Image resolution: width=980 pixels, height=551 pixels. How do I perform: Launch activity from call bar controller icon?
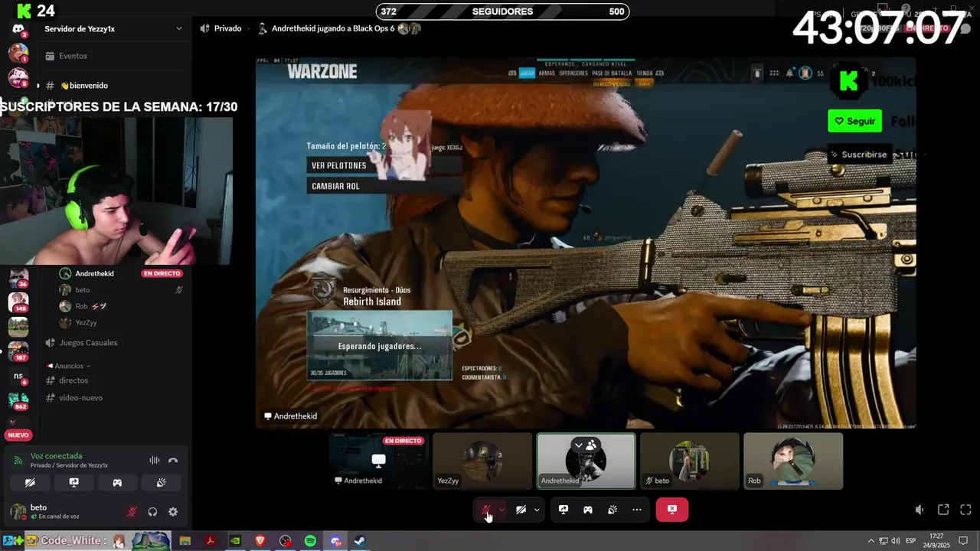(x=588, y=510)
